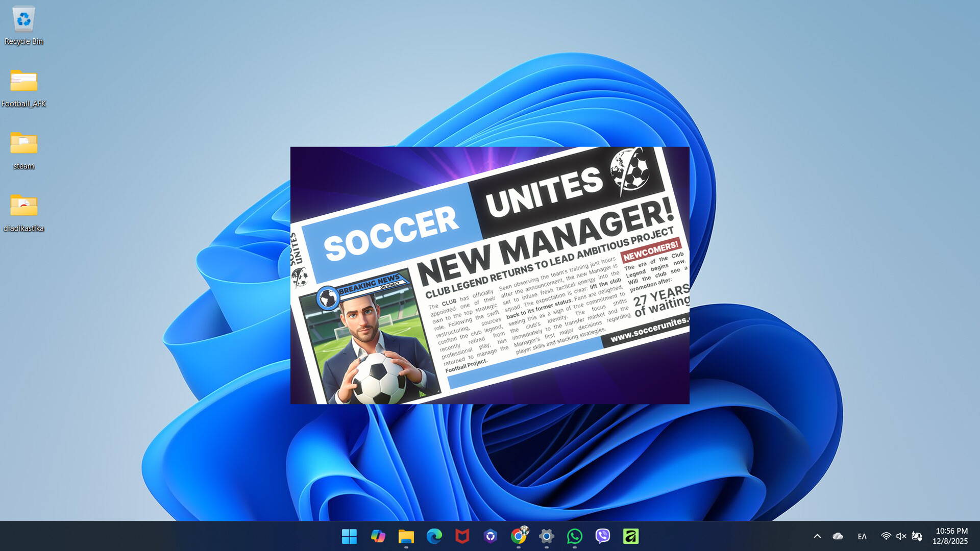Launch the green 'a' app from the taskbar
The image size is (980, 551).
pyautogui.click(x=630, y=536)
